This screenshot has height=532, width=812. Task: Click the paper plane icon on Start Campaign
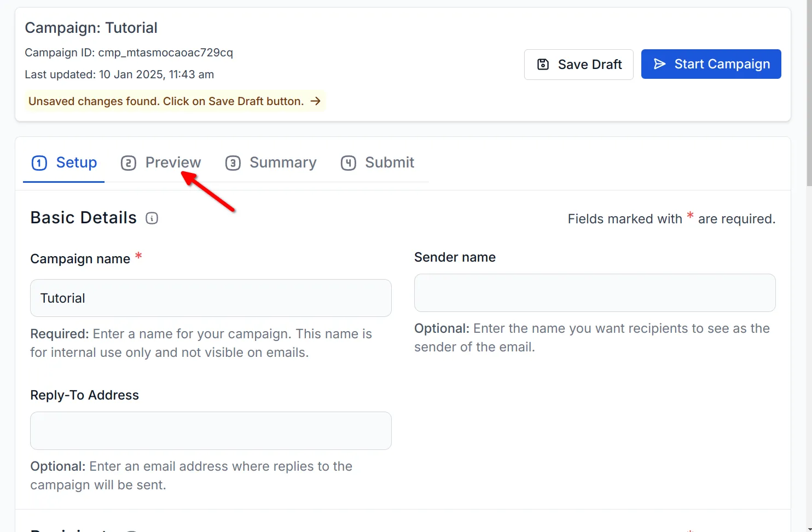(x=659, y=64)
